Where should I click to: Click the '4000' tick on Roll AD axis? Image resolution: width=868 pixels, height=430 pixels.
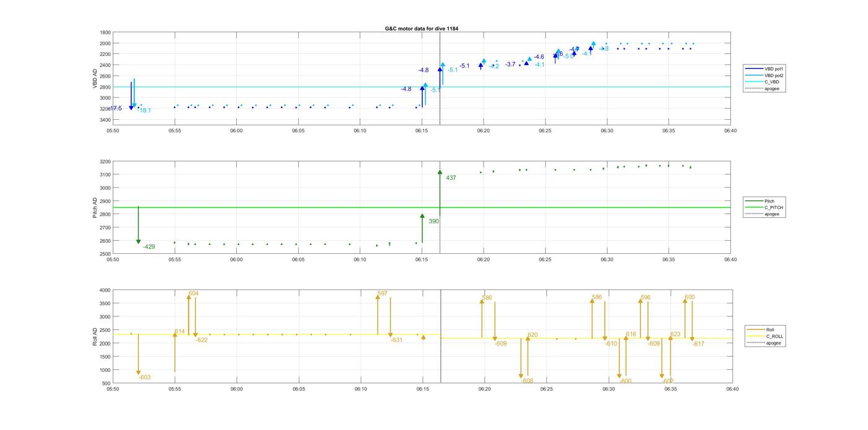105,290
